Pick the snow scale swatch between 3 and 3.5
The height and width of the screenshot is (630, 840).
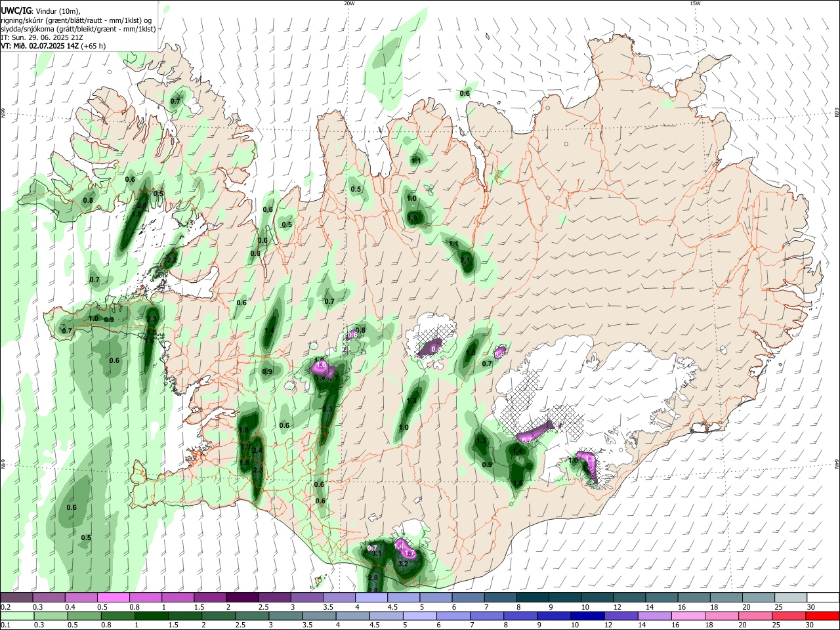click(x=306, y=598)
